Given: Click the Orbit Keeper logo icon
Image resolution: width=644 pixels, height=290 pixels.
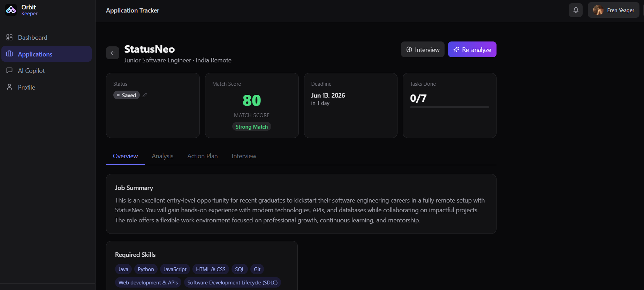Looking at the screenshot, I should [x=11, y=10].
